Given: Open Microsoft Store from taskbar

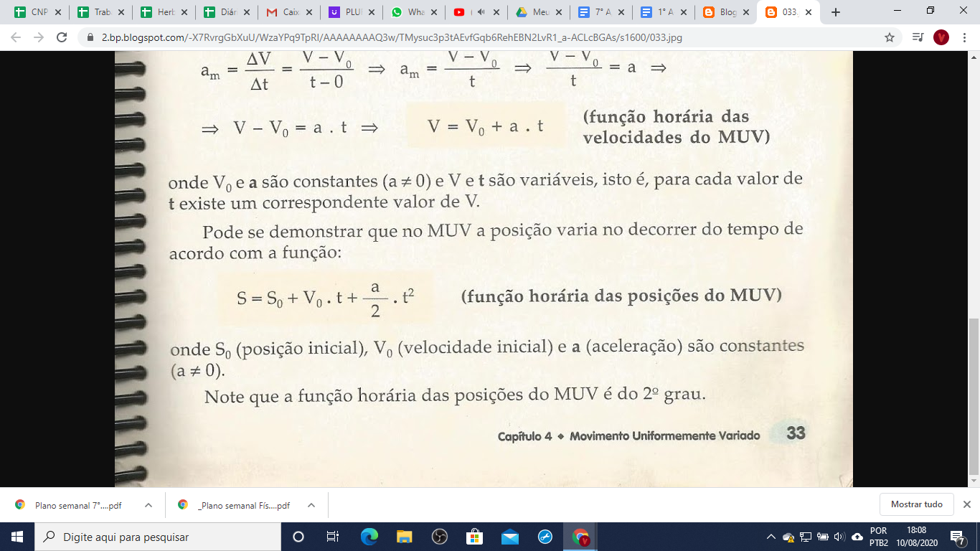Looking at the screenshot, I should pyautogui.click(x=475, y=537).
